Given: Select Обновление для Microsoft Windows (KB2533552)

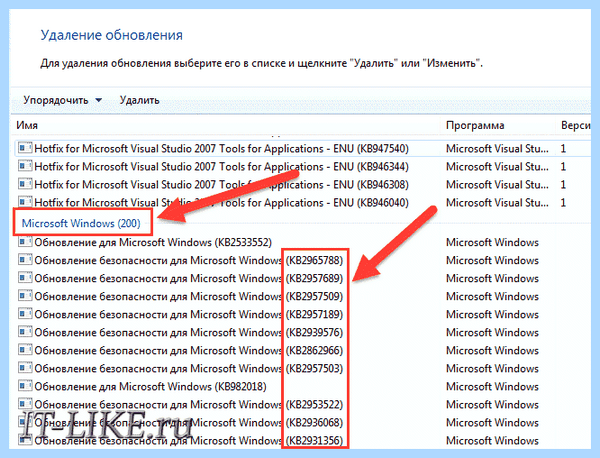Looking at the screenshot, I should [153, 242].
